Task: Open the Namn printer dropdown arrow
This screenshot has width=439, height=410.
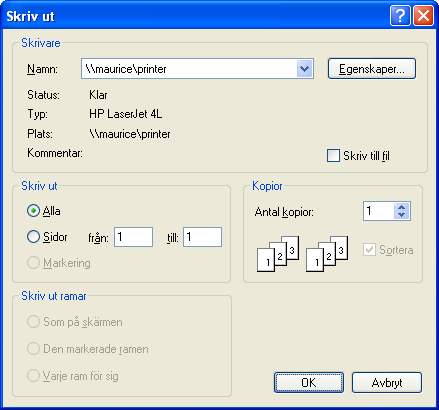Action: click(x=304, y=69)
